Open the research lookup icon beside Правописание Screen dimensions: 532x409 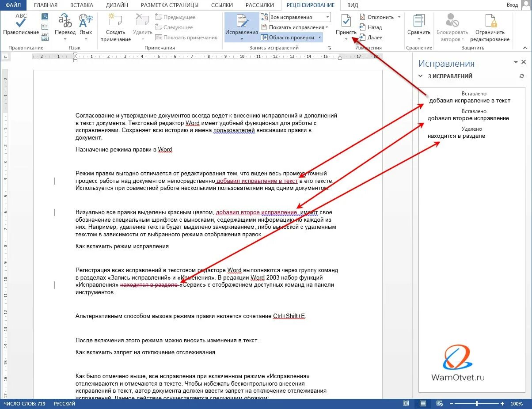point(45,17)
